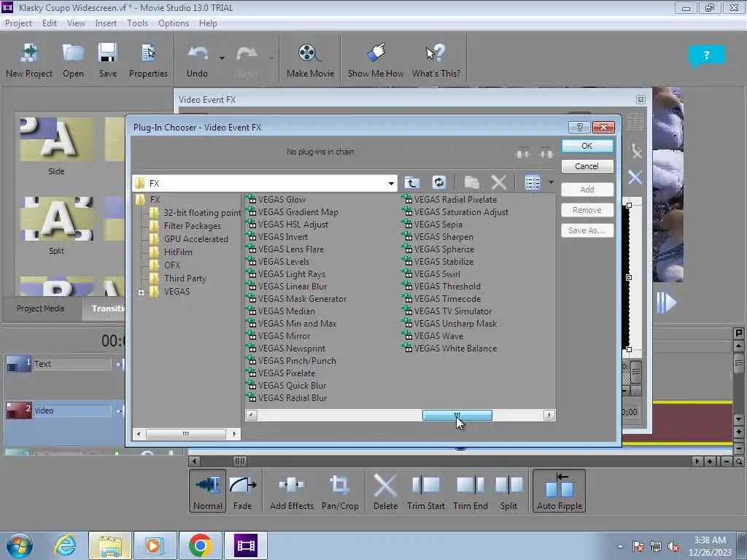Open the Options menu
The width and height of the screenshot is (747, 560).
tap(174, 23)
